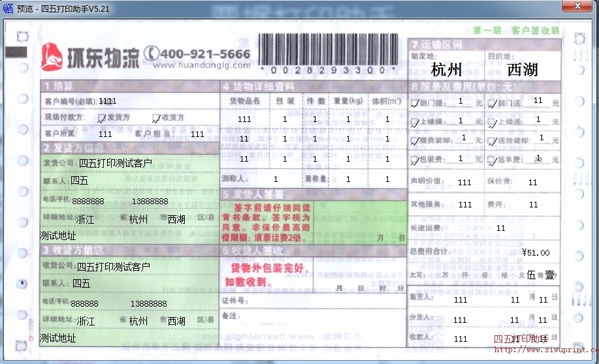
Task: Click the 发货公司 value 四五打印测试客户
Action: 116,163
